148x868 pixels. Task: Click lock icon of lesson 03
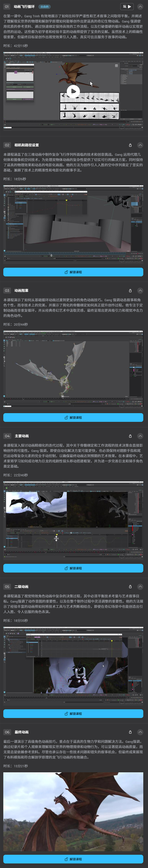point(130,291)
